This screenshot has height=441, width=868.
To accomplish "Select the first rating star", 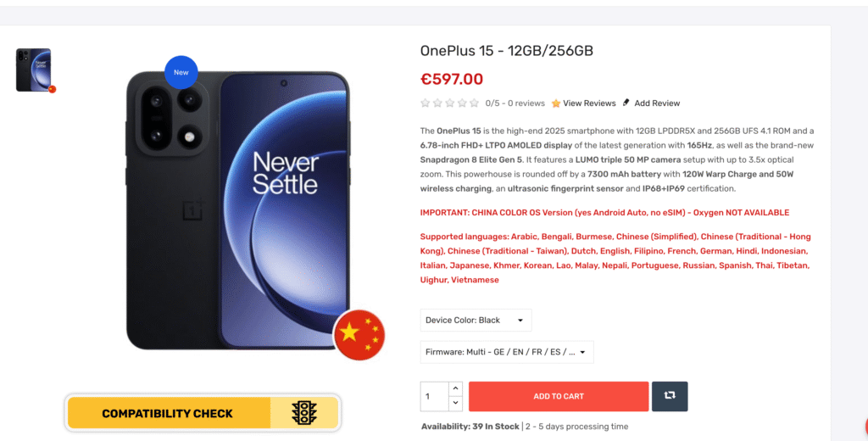I will tap(426, 103).
